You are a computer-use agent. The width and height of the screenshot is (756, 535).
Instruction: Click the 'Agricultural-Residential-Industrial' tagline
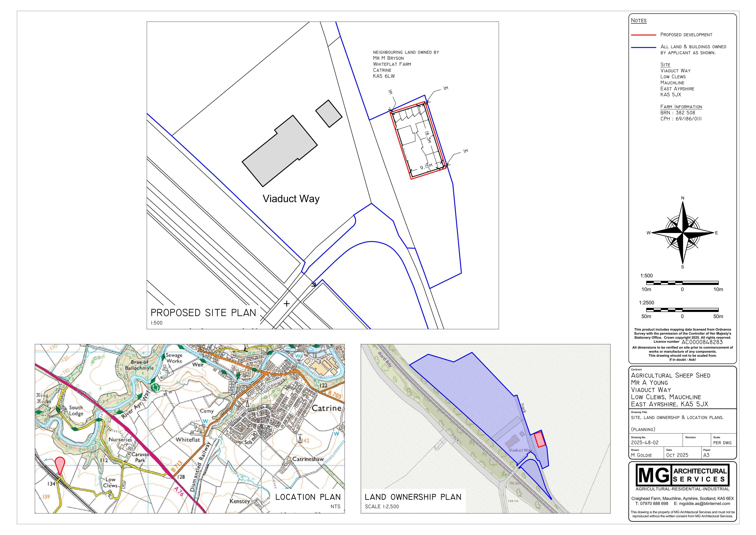coord(682,489)
